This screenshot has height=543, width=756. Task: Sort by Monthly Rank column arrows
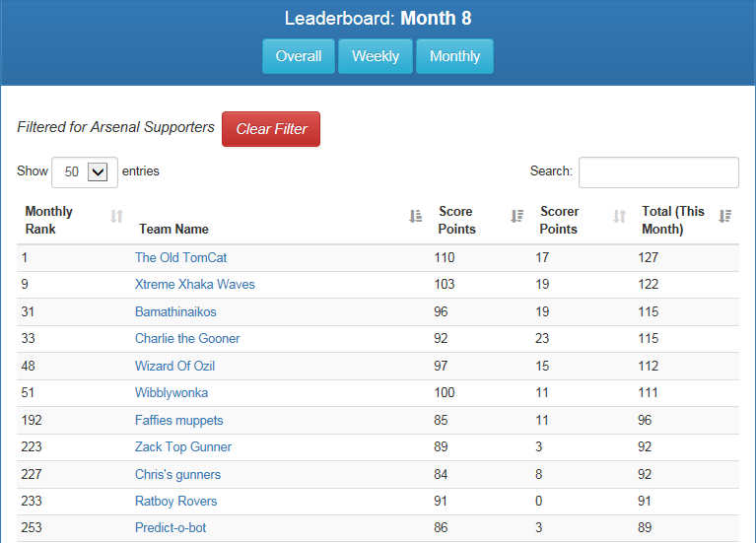116,217
